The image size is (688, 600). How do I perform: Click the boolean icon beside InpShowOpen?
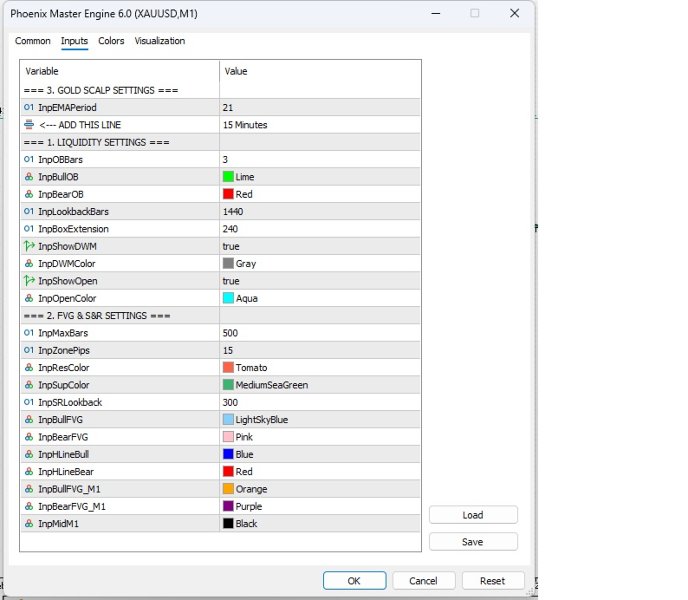pos(29,281)
